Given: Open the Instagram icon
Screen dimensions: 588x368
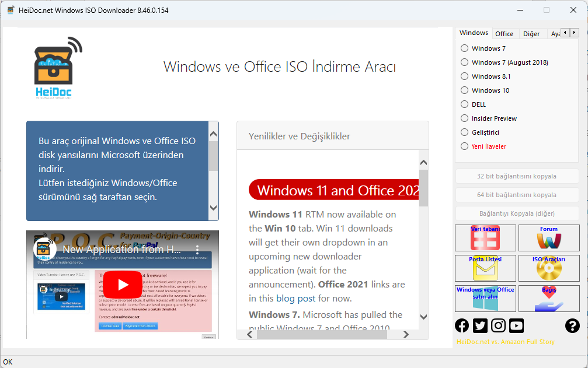Looking at the screenshot, I should click(499, 325).
